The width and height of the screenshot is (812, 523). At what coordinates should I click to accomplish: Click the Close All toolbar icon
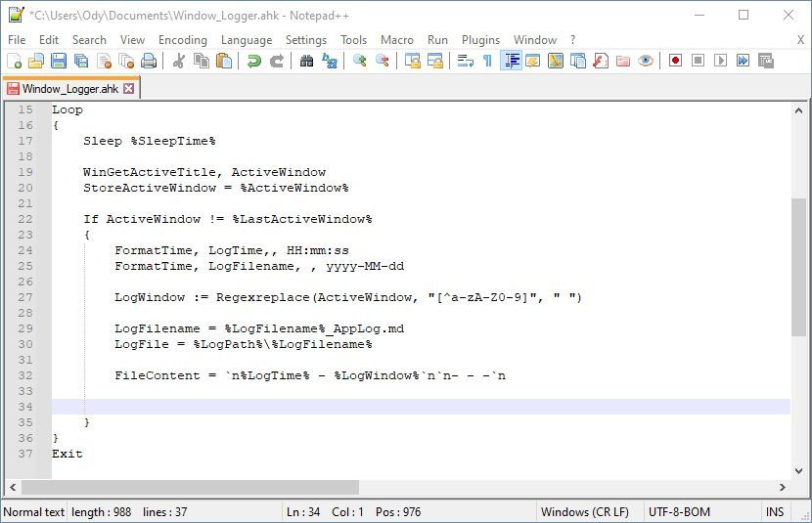[126, 61]
